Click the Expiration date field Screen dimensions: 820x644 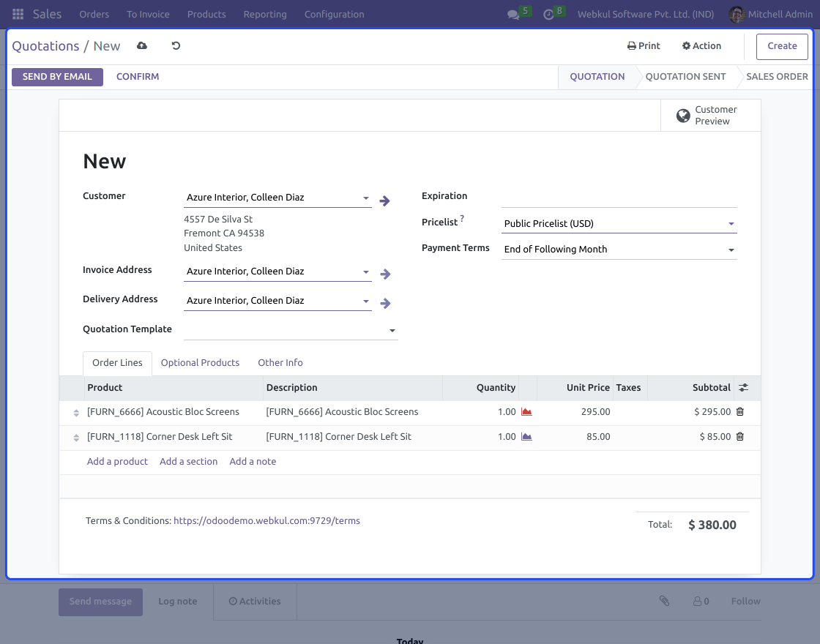[619, 198]
